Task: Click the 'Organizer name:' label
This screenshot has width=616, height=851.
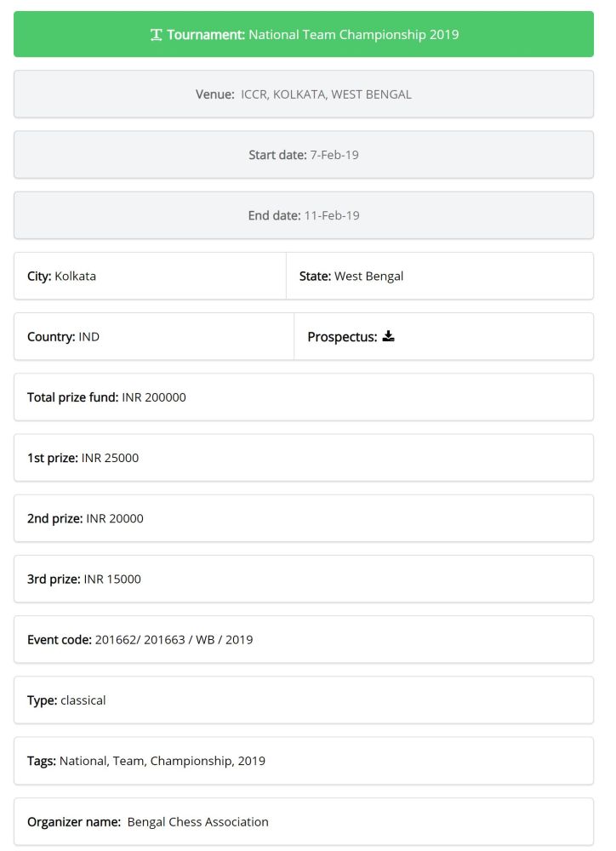Action: (73, 822)
